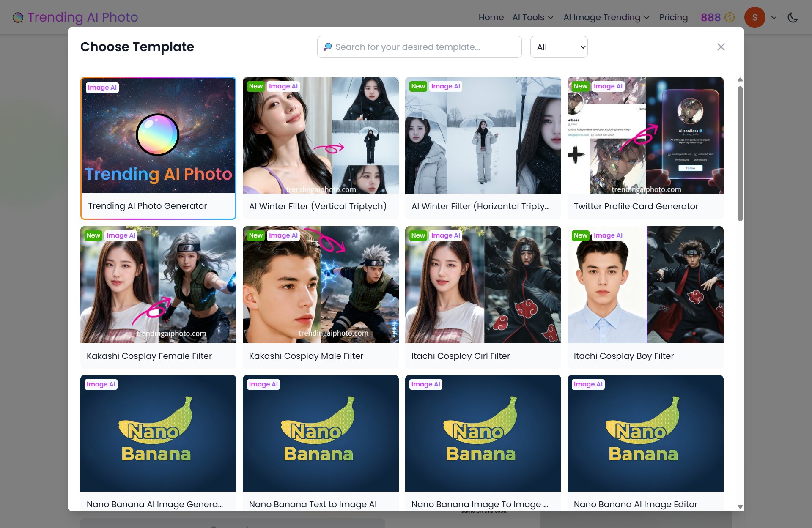The width and height of the screenshot is (812, 528).
Task: Click the search magnifier icon in dialog
Action: [x=328, y=47]
